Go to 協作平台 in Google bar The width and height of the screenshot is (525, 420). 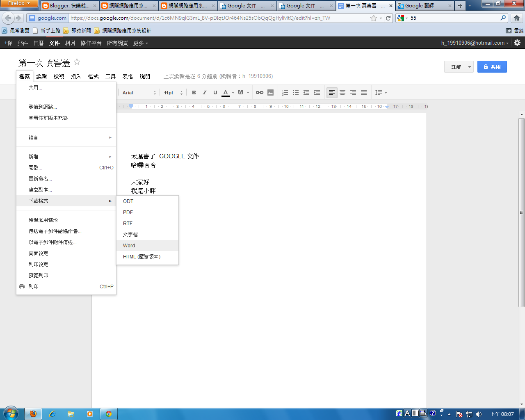[91, 43]
